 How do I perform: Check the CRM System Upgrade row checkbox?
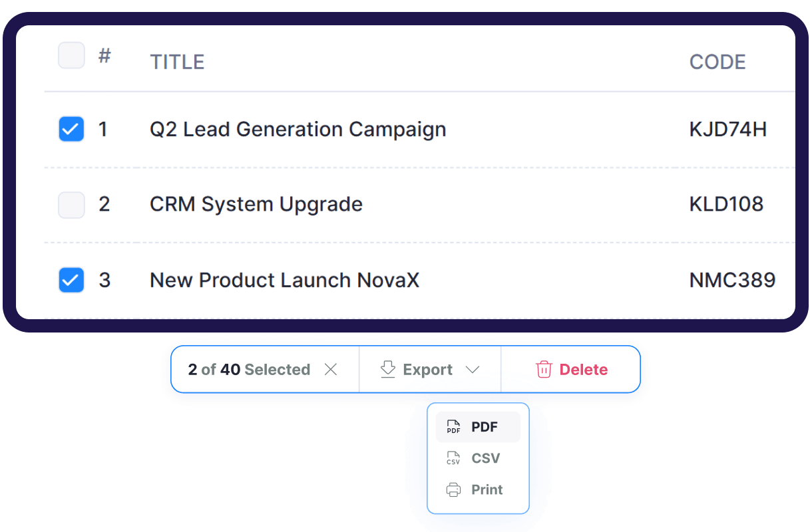71,205
